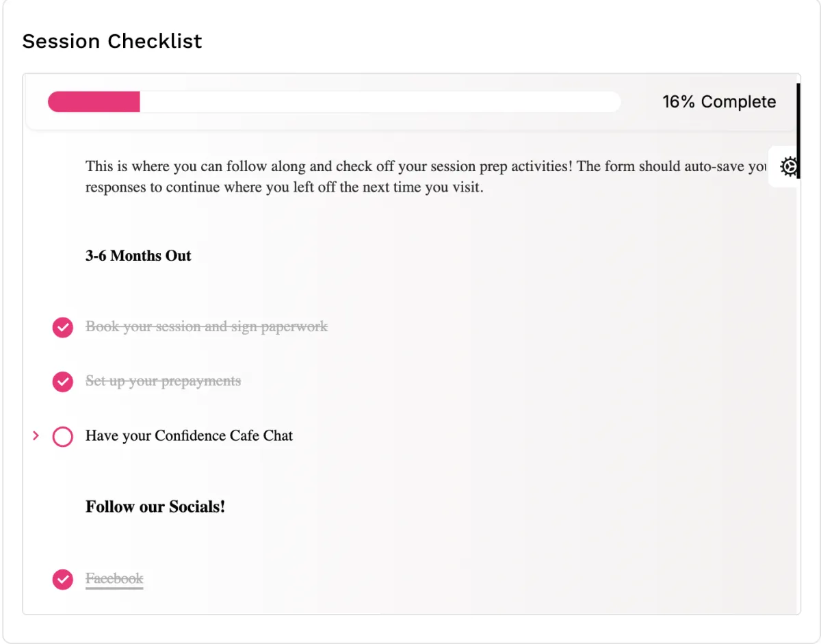The height and width of the screenshot is (644, 821).
Task: Click the pink filled progress bar portion
Action: click(x=94, y=102)
